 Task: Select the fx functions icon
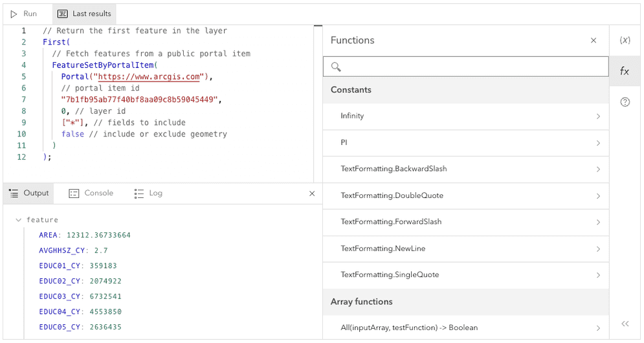(625, 71)
